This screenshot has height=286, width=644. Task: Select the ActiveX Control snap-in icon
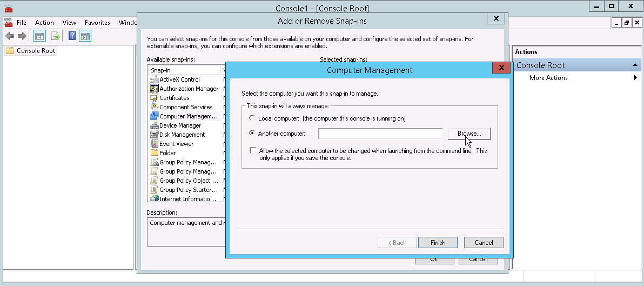point(155,79)
